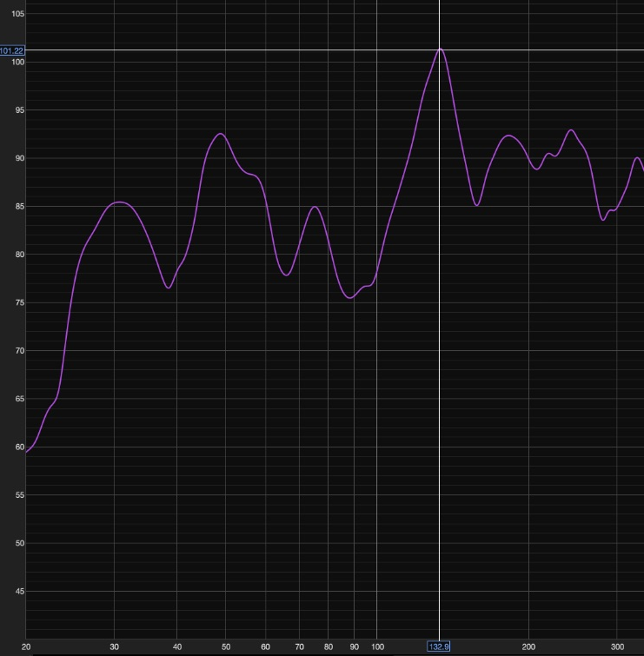The height and width of the screenshot is (656, 644).
Task: Click the 90 dB vertical axis label
Action: 20,158
